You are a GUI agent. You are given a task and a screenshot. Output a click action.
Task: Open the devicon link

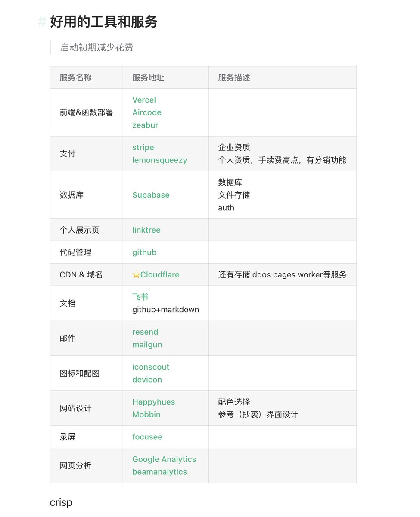tap(147, 380)
